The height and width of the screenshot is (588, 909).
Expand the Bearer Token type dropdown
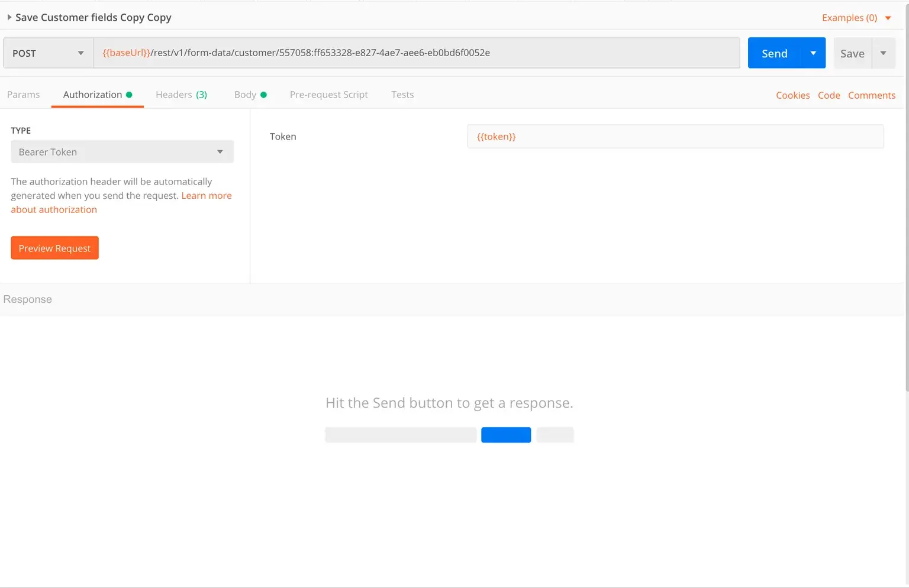tap(122, 152)
